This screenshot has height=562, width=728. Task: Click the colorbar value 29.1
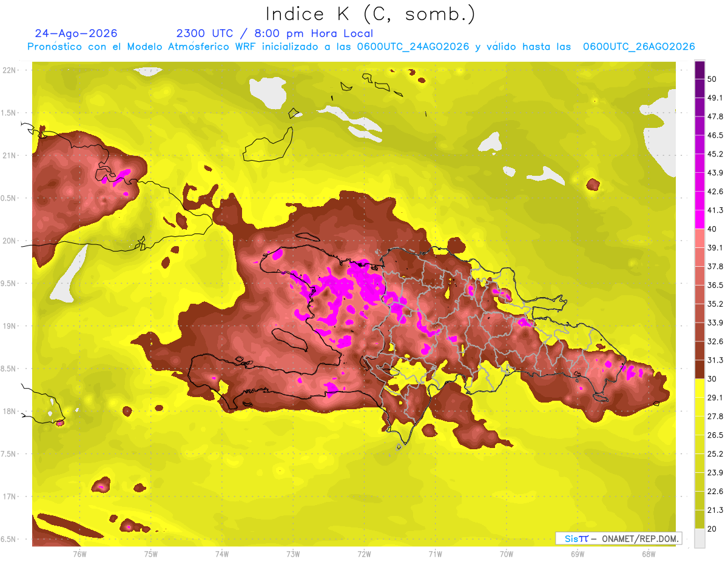pos(715,398)
